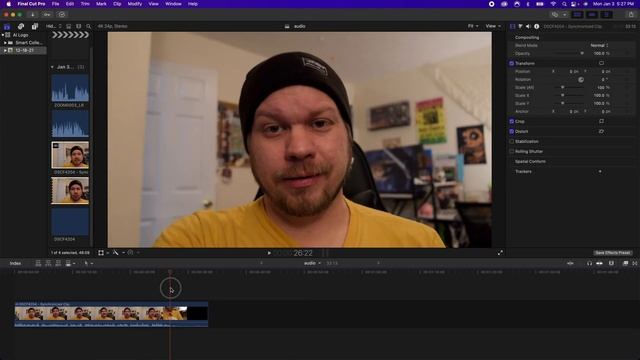Add a tracker with the plus icon

point(600,172)
